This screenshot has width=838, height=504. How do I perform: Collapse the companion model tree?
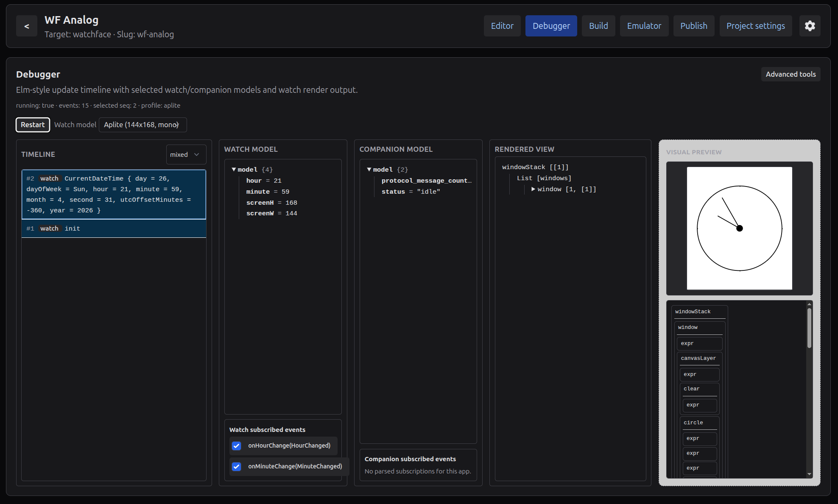[x=369, y=169]
